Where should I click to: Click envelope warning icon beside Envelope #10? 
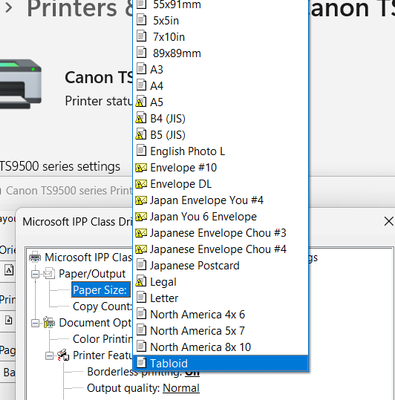(141, 168)
